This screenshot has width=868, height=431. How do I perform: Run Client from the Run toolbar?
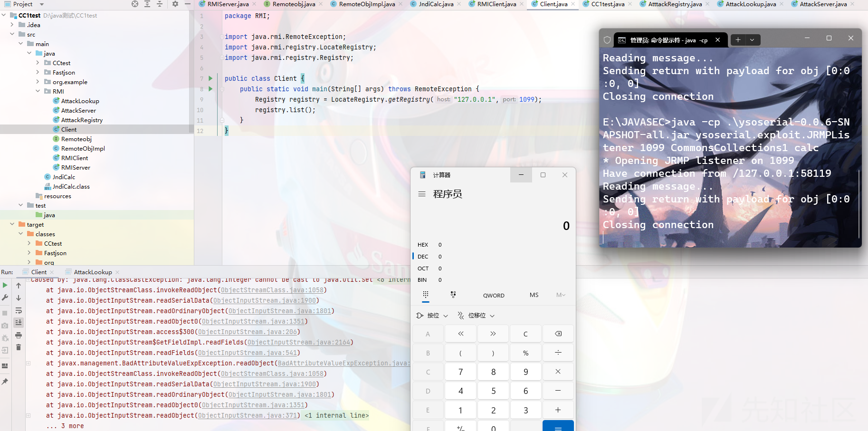pos(5,285)
